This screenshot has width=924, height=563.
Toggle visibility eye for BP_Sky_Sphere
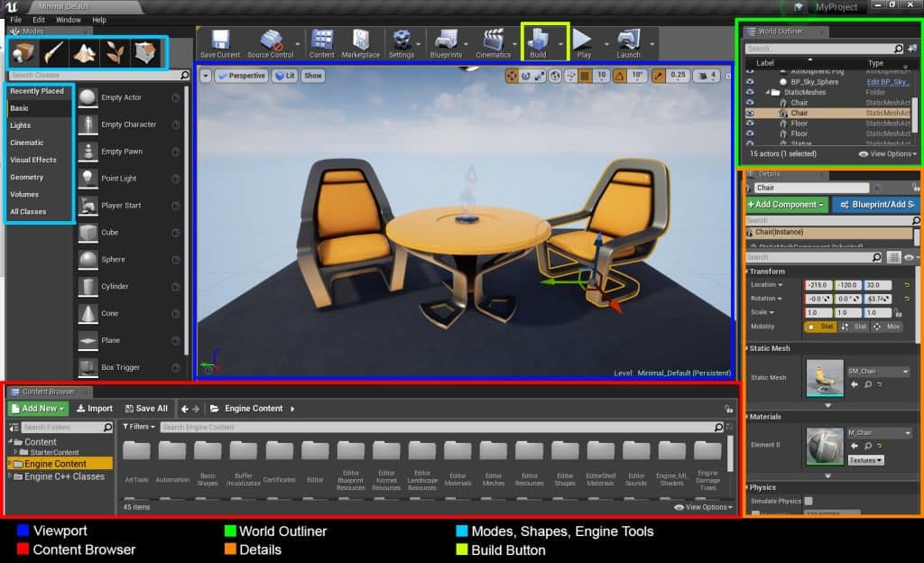tap(750, 82)
